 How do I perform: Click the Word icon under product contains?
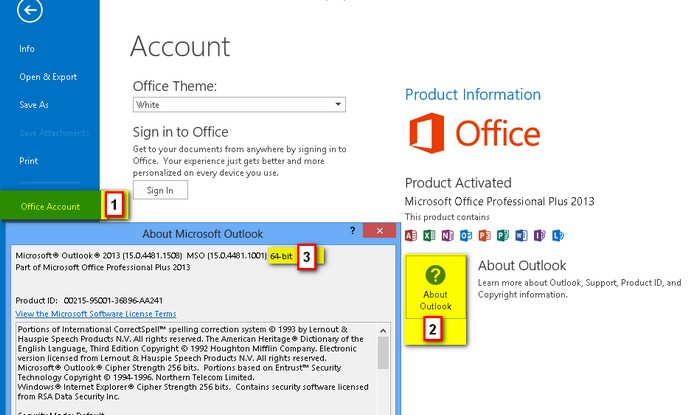521,235
